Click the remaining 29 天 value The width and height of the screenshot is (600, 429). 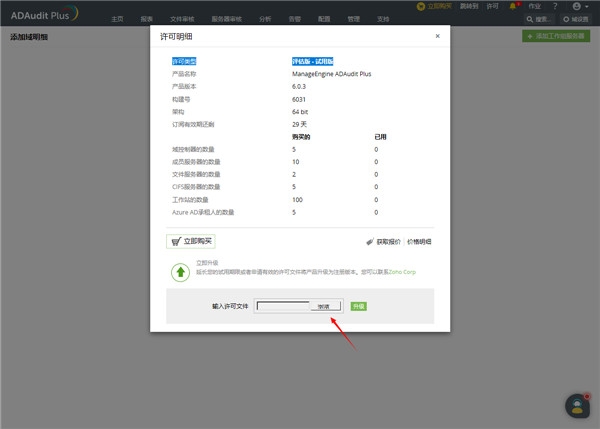point(300,124)
